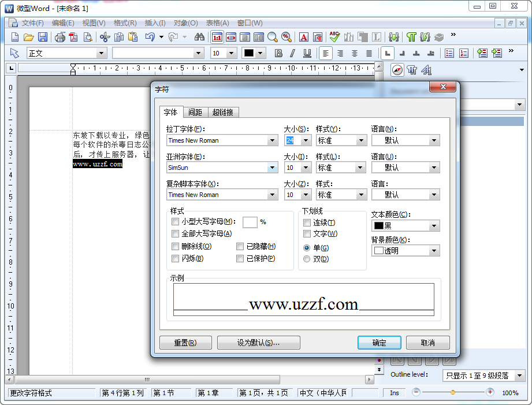Enable the small caps checkbox
This screenshot has height=405, width=532.
175,222
